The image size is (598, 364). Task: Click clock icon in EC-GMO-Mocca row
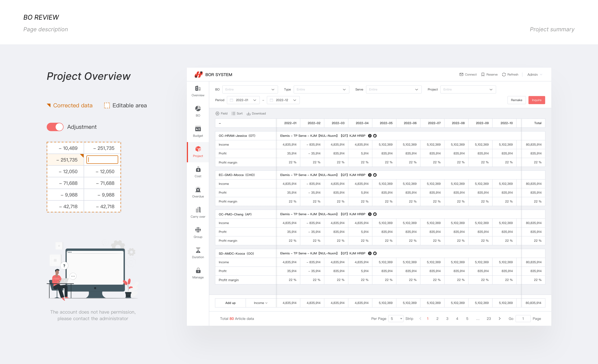coord(375,175)
